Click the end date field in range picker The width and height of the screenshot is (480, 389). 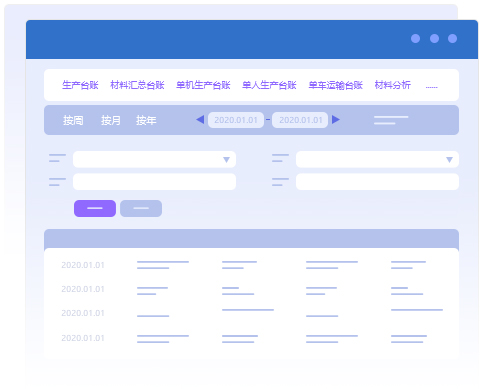pos(300,120)
